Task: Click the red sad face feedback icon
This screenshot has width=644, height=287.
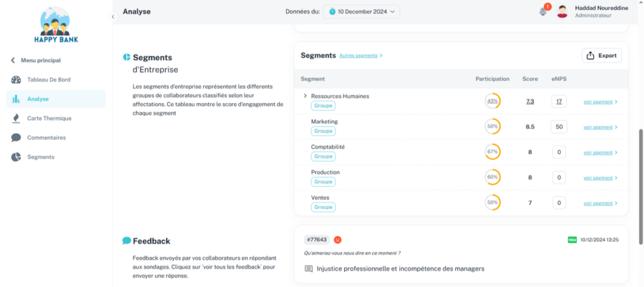Action: pos(338,240)
